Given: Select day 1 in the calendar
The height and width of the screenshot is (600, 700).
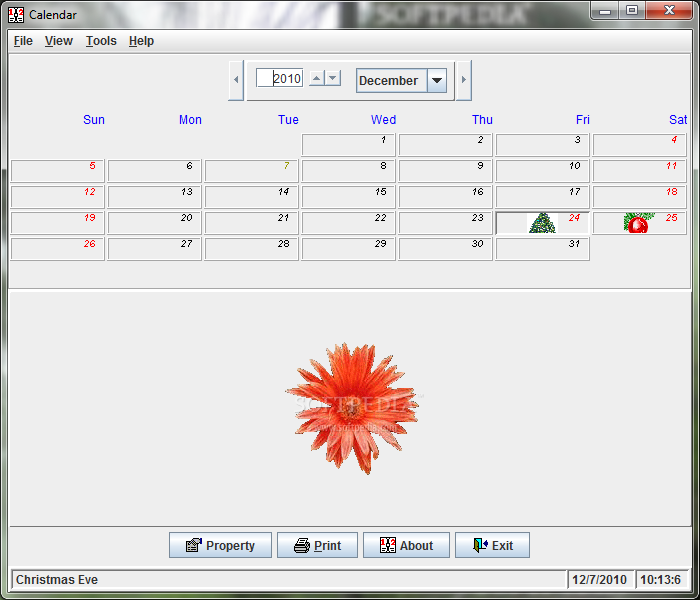Looking at the screenshot, I should tap(349, 145).
